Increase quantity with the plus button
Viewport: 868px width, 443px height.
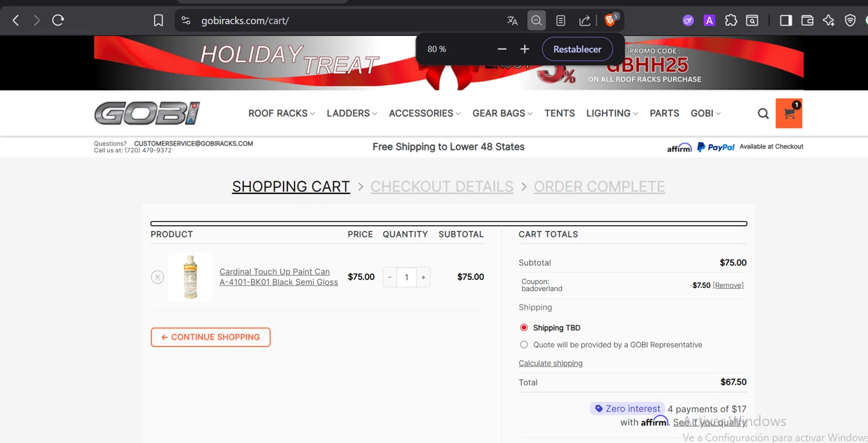[424, 277]
